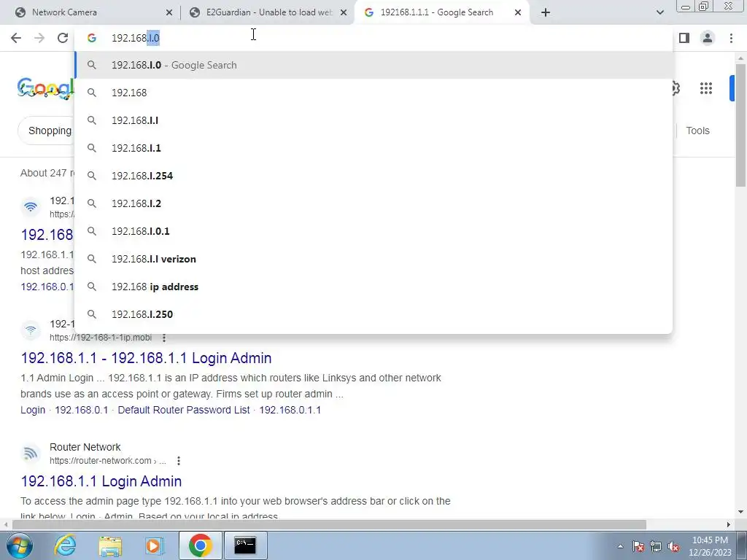Viewport: 747px width, 560px height.
Task: Click the search icon beside 192.168.l.254
Action: click(x=92, y=176)
